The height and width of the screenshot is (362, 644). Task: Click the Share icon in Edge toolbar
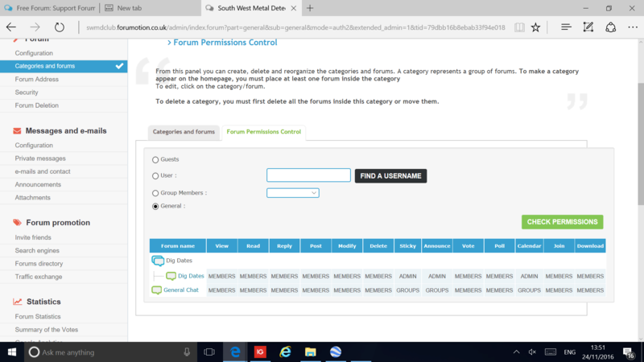pyautogui.click(x=610, y=27)
